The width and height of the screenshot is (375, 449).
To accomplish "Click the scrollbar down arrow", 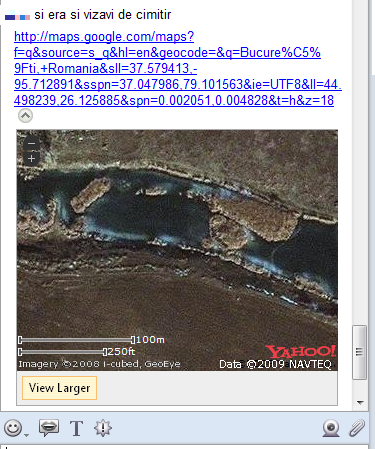I will tap(360, 402).
